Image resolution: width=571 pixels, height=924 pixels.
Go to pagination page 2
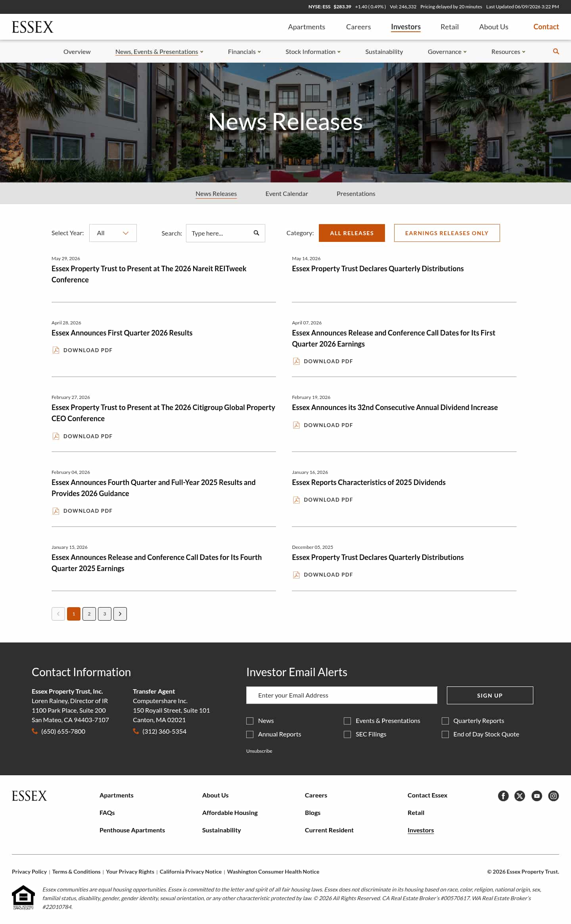[89, 614]
